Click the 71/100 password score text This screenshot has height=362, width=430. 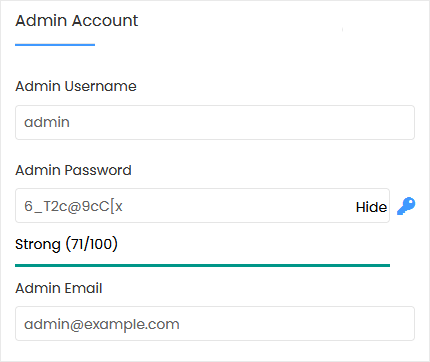(x=92, y=244)
